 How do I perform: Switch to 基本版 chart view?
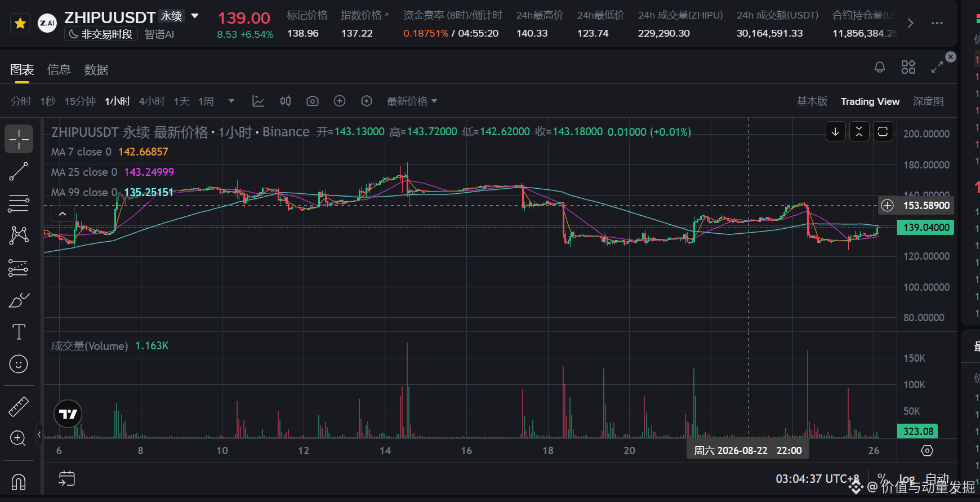click(x=812, y=101)
